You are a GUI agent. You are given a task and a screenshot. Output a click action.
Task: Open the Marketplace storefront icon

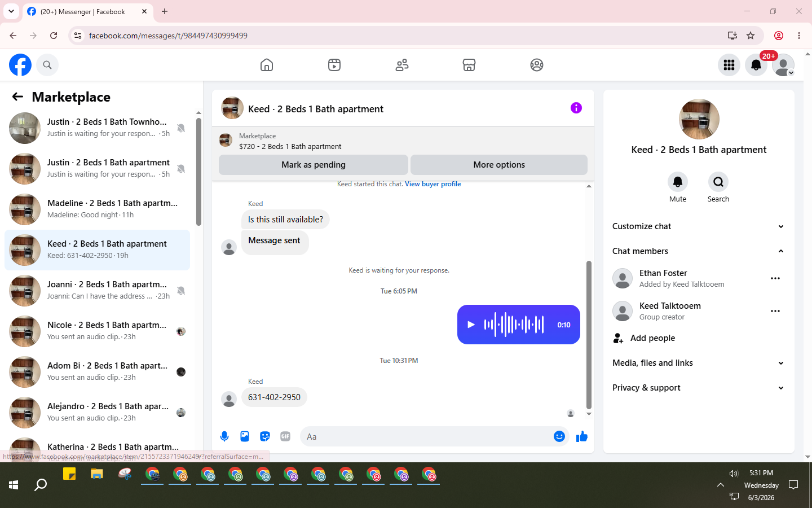(469, 65)
